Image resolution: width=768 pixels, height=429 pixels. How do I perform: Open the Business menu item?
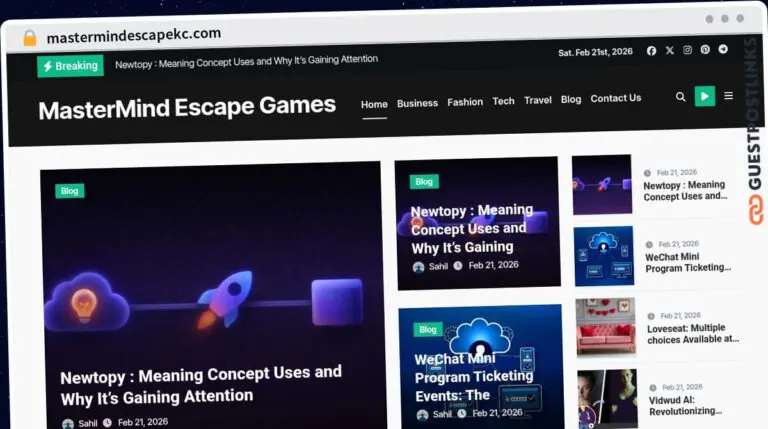(x=417, y=103)
